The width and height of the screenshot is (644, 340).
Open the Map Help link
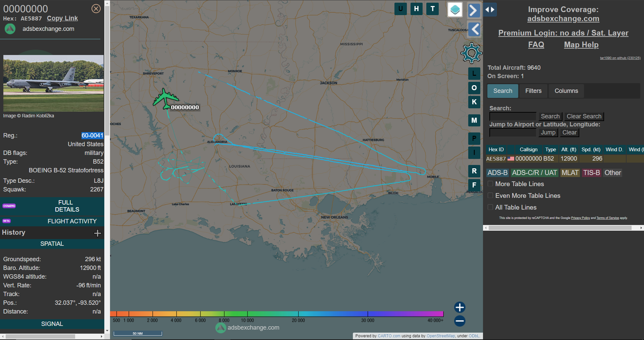click(581, 45)
